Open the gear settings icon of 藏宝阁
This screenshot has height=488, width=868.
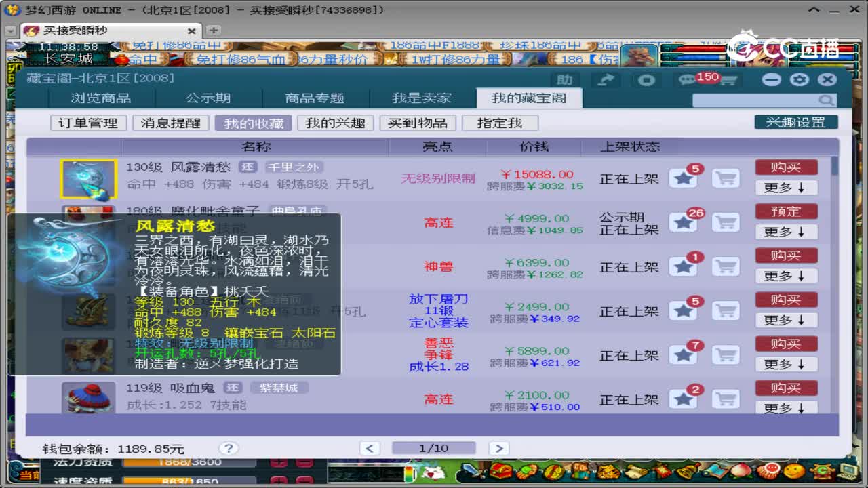[x=800, y=79]
